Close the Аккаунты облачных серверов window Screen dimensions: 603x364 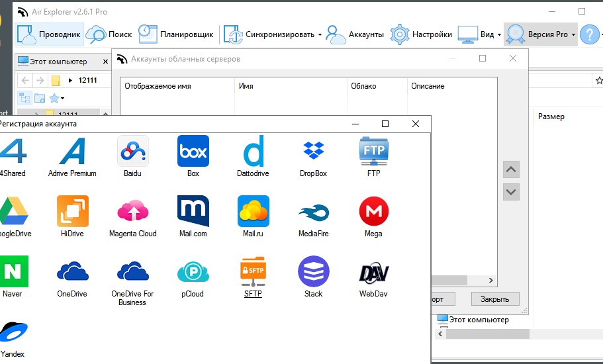pos(512,58)
